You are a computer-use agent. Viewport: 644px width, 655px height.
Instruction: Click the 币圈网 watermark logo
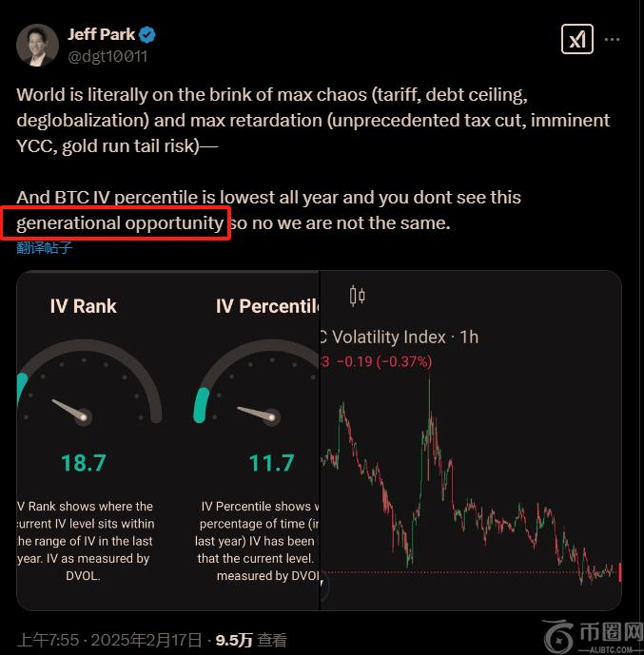pos(590,635)
